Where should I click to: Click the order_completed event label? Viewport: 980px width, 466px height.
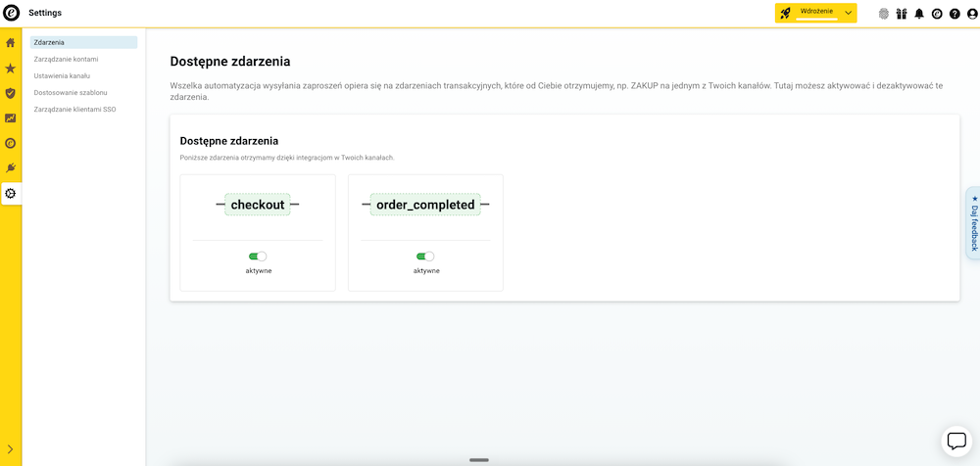coord(425,205)
